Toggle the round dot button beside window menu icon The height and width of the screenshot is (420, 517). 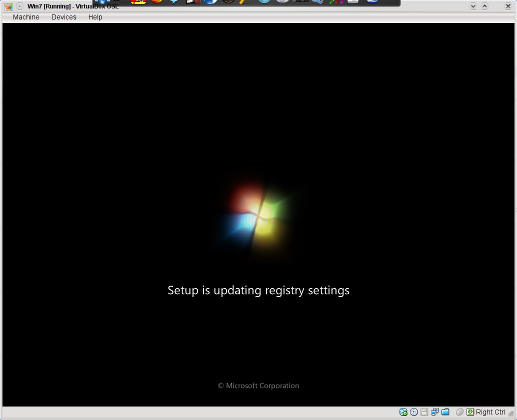pyautogui.click(x=20, y=6)
